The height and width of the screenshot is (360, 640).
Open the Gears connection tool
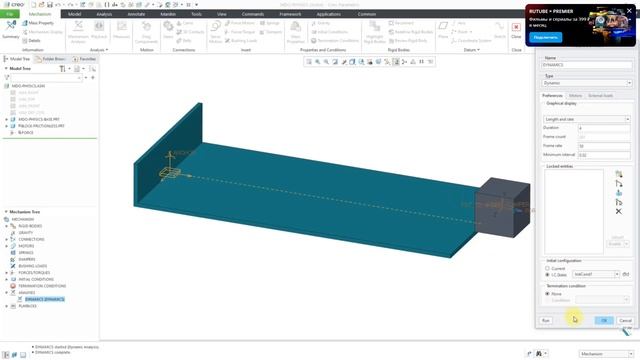pyautogui.click(x=168, y=30)
